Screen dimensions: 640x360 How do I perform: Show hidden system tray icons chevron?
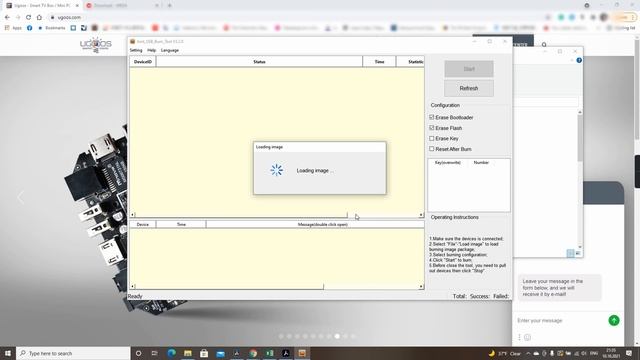pos(528,353)
